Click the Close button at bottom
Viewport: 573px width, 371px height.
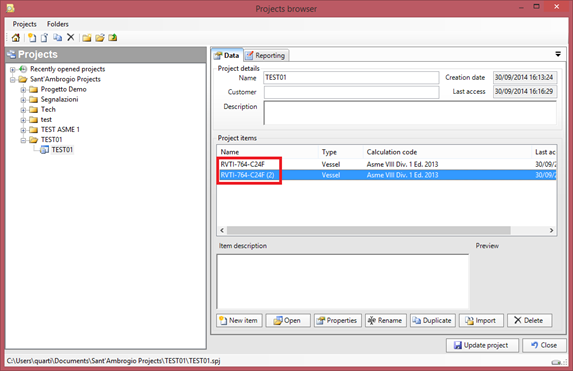(x=544, y=345)
